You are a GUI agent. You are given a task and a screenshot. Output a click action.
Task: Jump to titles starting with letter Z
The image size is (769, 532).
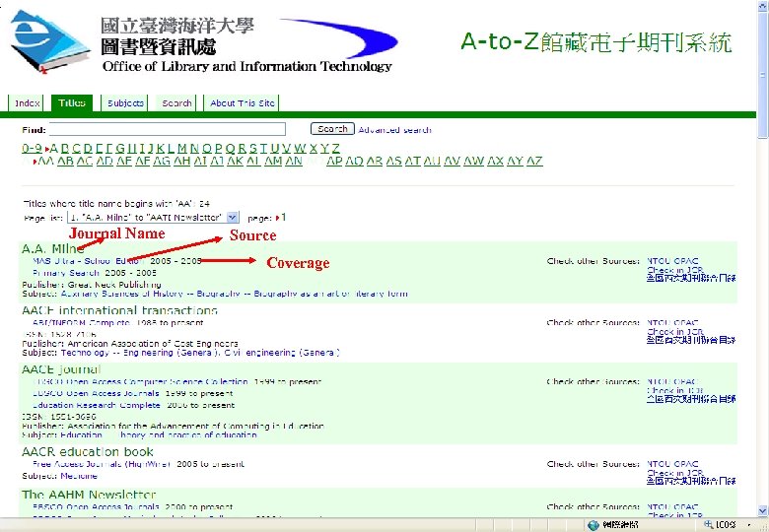pyautogui.click(x=335, y=148)
